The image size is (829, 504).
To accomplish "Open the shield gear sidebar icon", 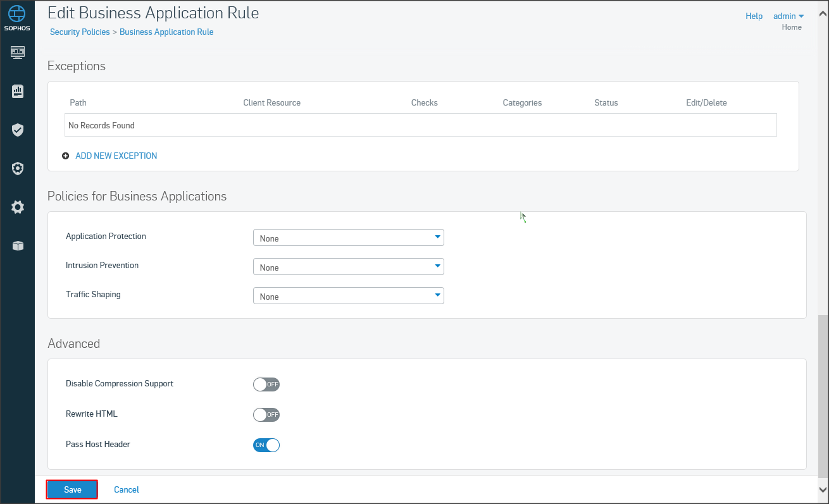I will pyautogui.click(x=18, y=169).
